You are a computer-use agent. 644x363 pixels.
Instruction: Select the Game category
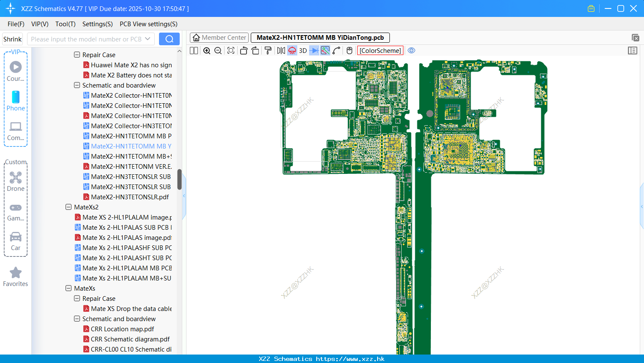point(16,212)
